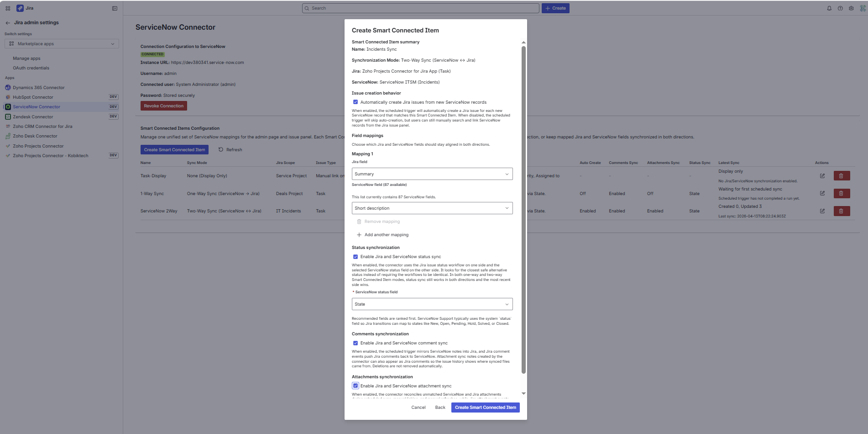Screen dimensions: 868x434
Task: Click Zoho Desk Connector app icon
Action: coord(8,136)
